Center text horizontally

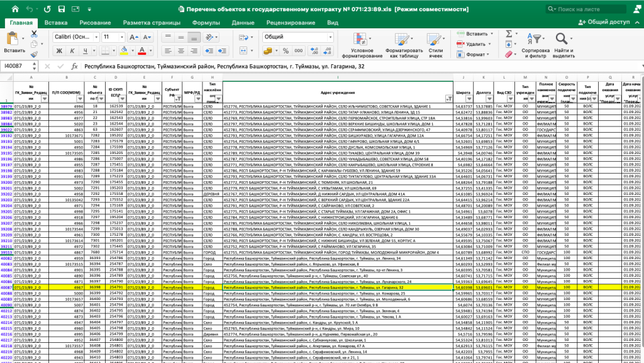coord(180,51)
